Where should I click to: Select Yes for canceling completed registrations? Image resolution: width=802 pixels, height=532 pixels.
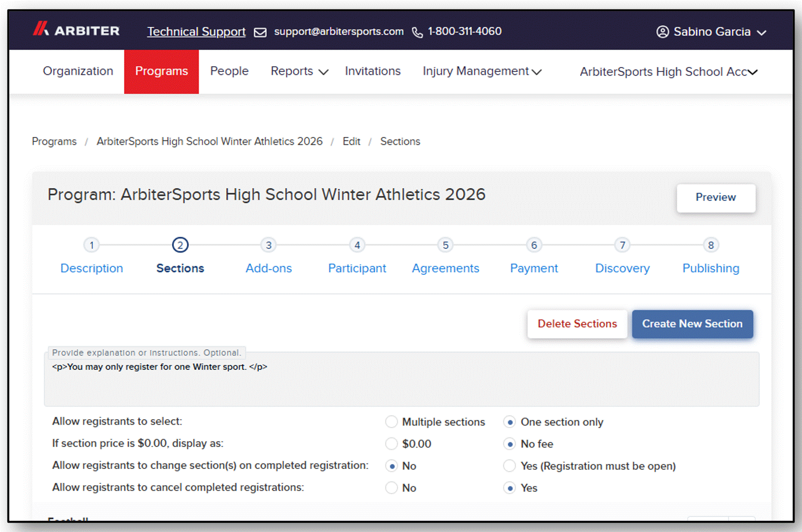(x=510, y=488)
